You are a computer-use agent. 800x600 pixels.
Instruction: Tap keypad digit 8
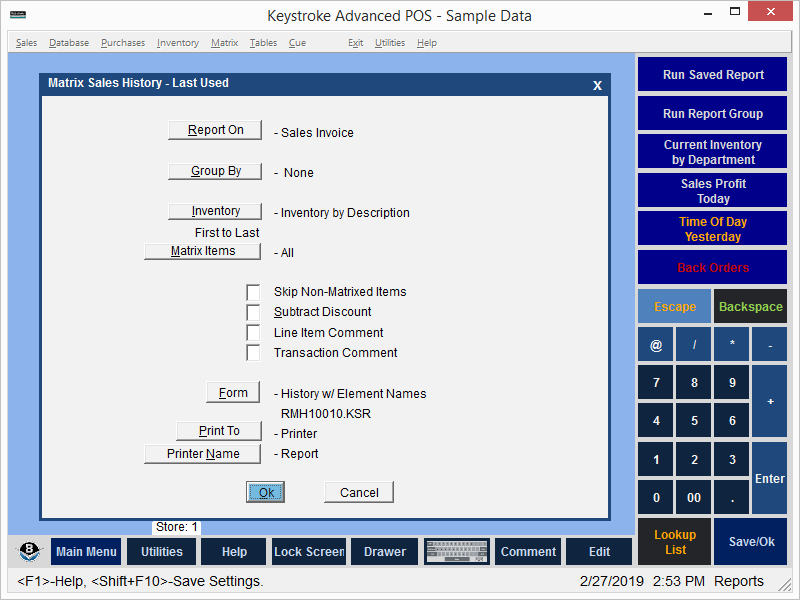(x=694, y=382)
